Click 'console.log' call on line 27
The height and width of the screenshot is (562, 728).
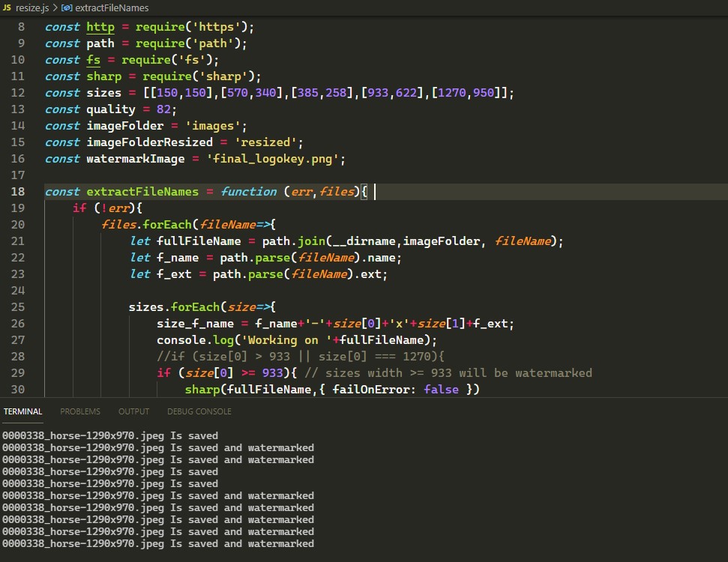pyautogui.click(x=196, y=339)
